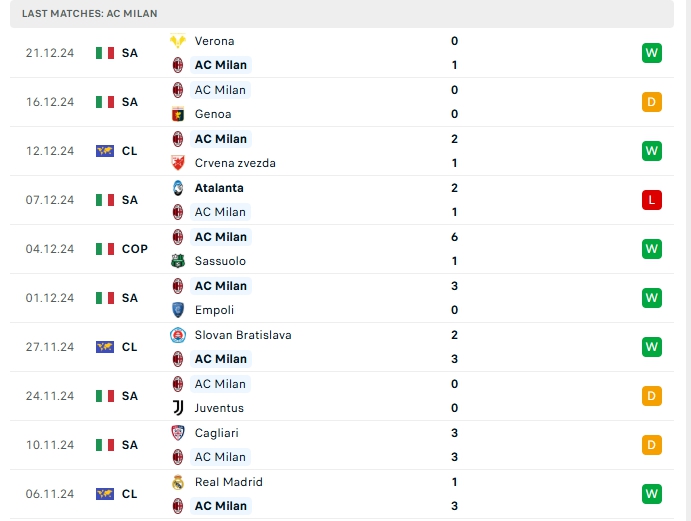
Task: Click the Juventus club crest icon
Action: click(178, 408)
